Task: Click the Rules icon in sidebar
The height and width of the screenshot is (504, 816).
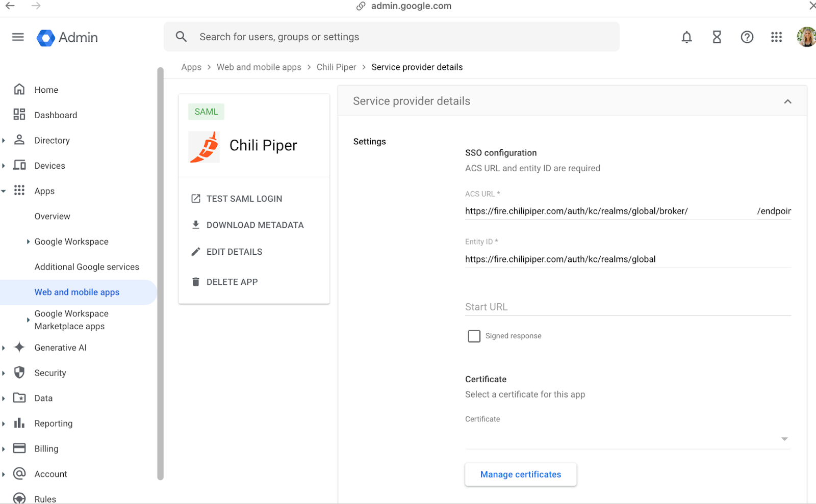Action: coord(19,498)
